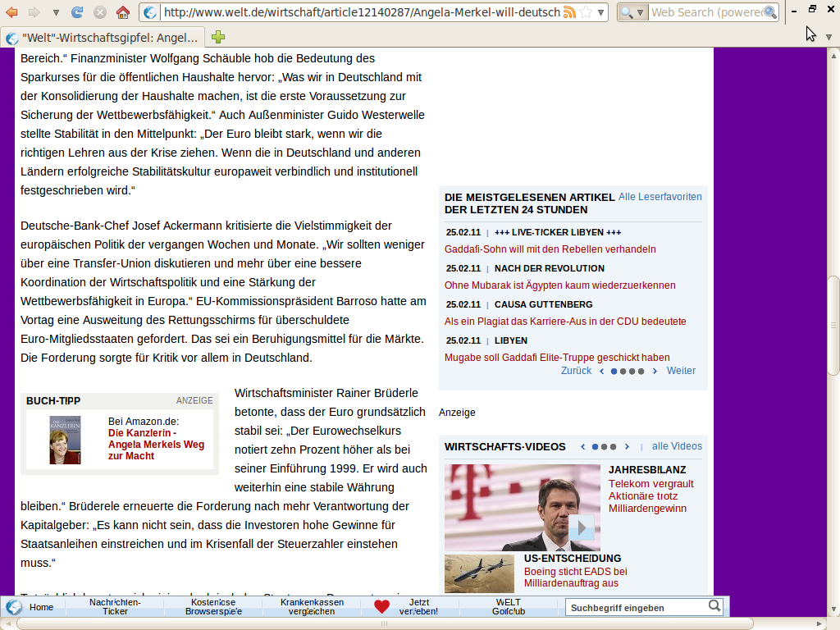This screenshot has height=630, width=840.
Task: Select second page dot of most-read articles
Action: 623,372
